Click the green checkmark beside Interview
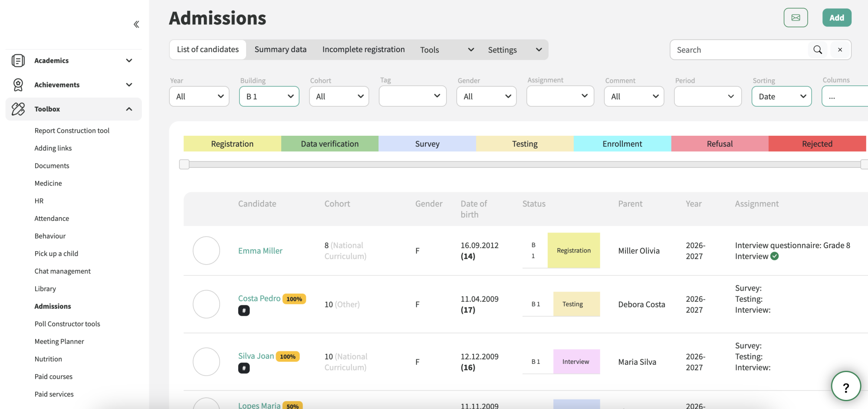The image size is (868, 409). [x=775, y=256]
